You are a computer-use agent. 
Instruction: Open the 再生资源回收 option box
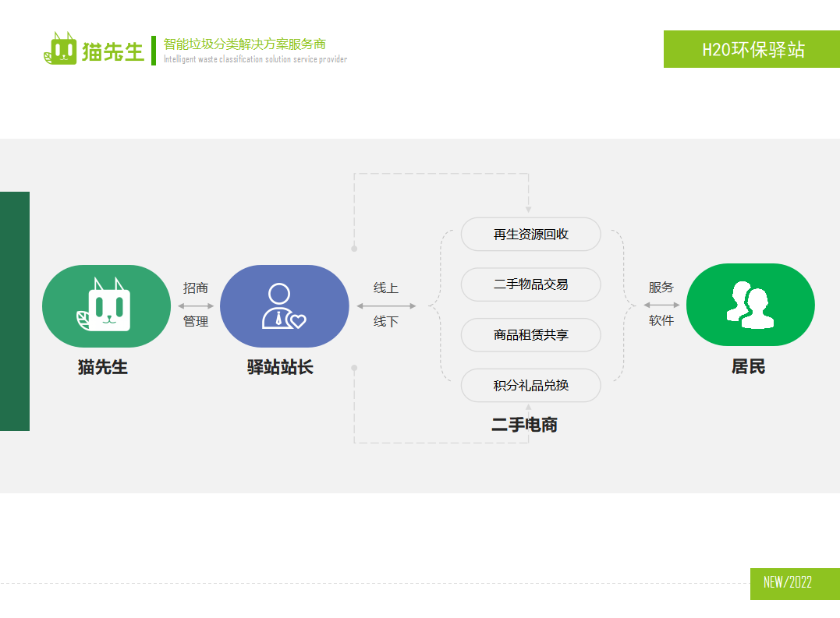(531, 234)
